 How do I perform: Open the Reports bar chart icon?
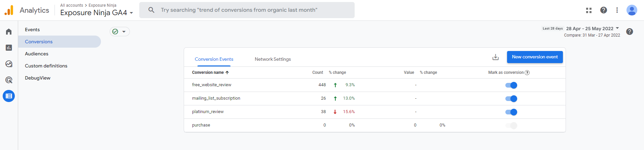[x=9, y=48]
